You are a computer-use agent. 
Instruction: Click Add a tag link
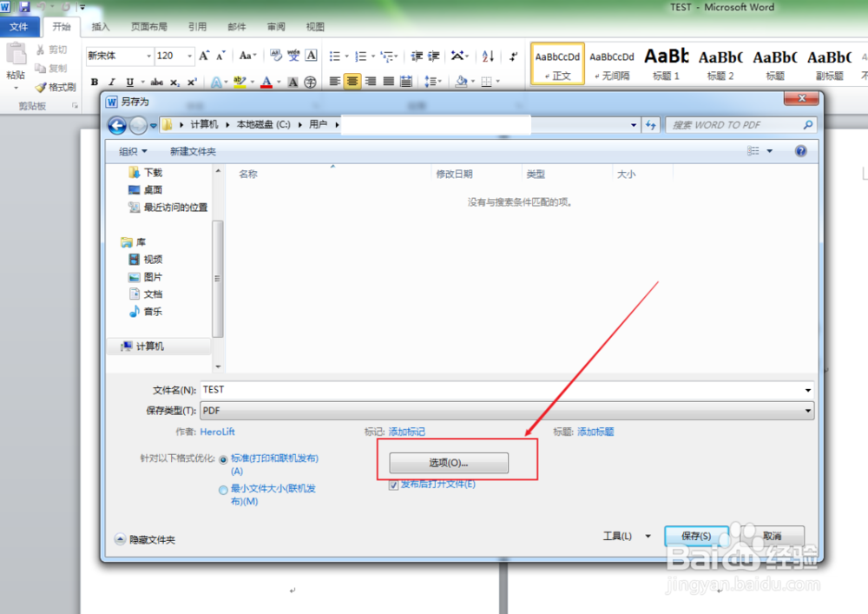[x=406, y=432]
